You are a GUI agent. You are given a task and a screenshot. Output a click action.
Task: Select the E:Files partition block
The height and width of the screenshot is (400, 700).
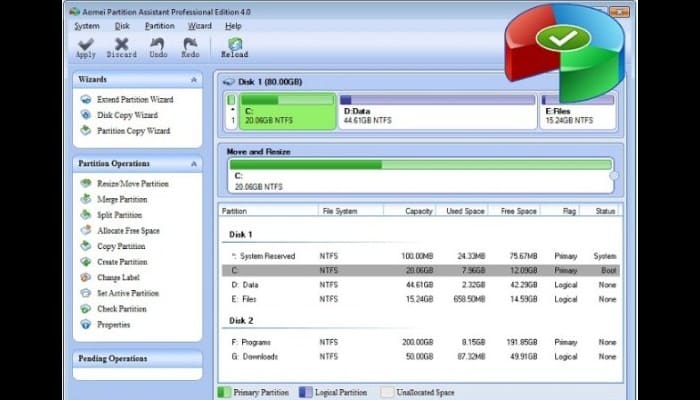578,111
